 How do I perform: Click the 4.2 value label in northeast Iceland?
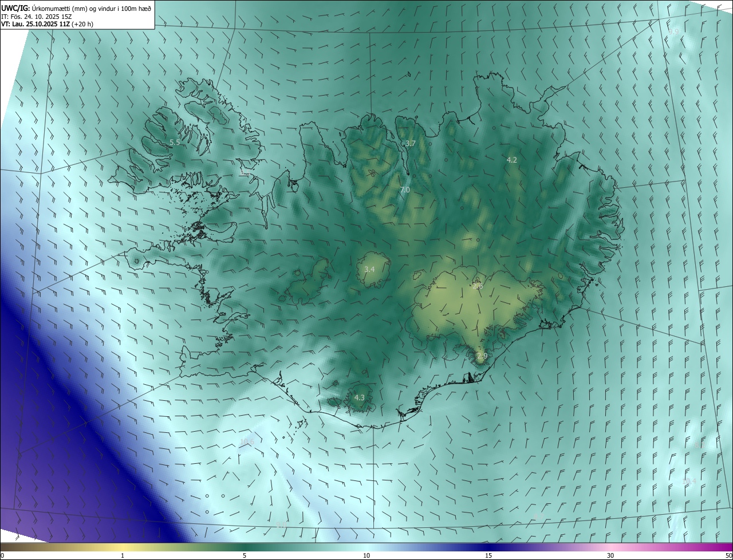512,160
